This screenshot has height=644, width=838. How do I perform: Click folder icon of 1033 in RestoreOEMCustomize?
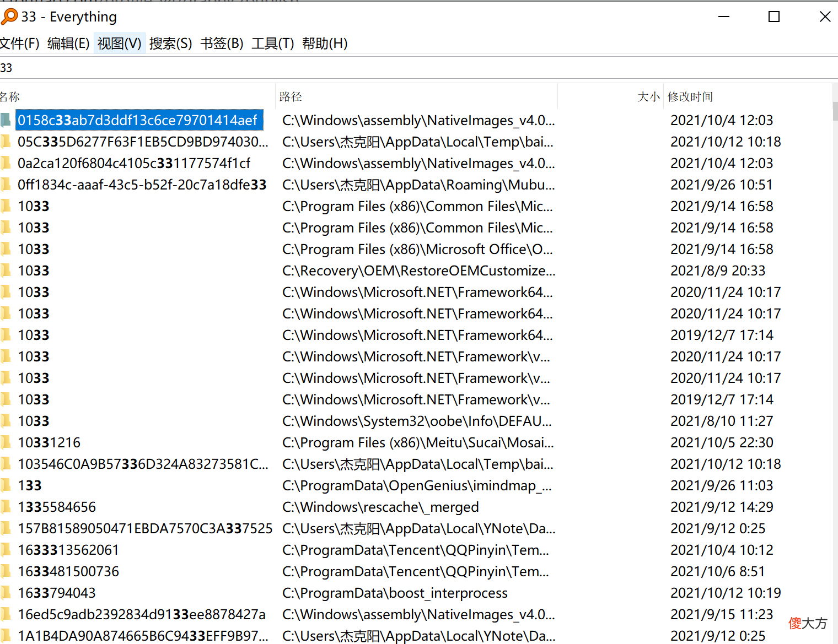[x=6, y=270]
